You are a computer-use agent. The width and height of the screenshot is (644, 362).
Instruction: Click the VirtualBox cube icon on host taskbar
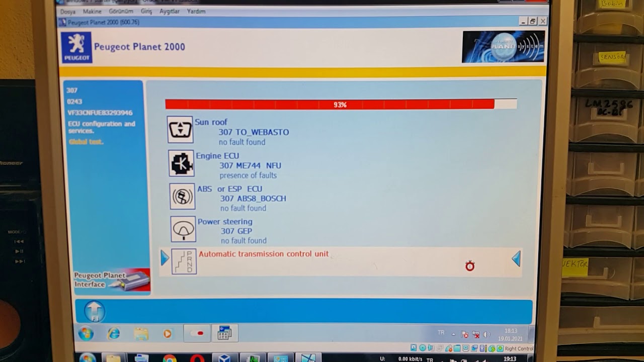(x=224, y=358)
